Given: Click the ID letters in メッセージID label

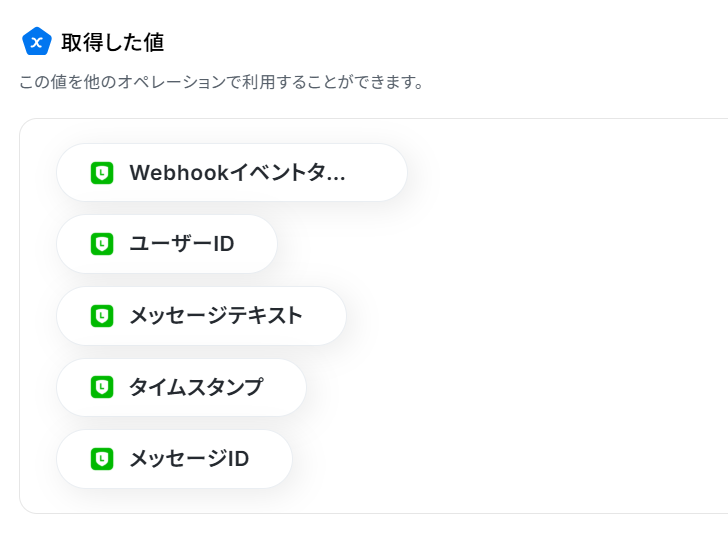Looking at the screenshot, I should click(x=239, y=459).
